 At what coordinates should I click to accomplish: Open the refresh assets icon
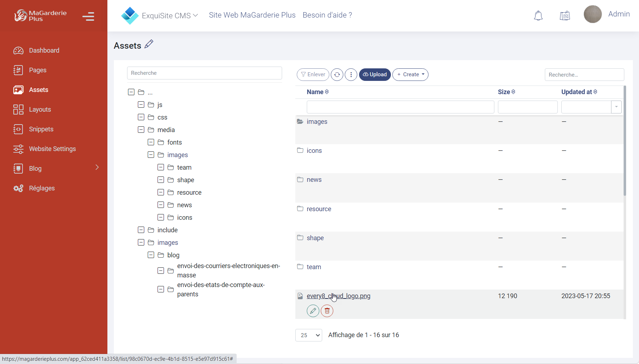[337, 74]
